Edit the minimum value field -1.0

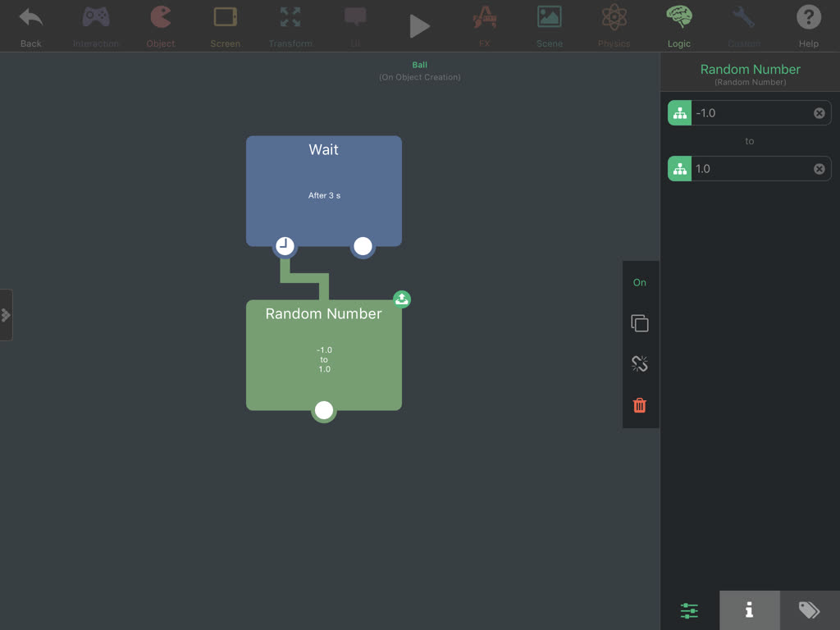pyautogui.click(x=750, y=113)
